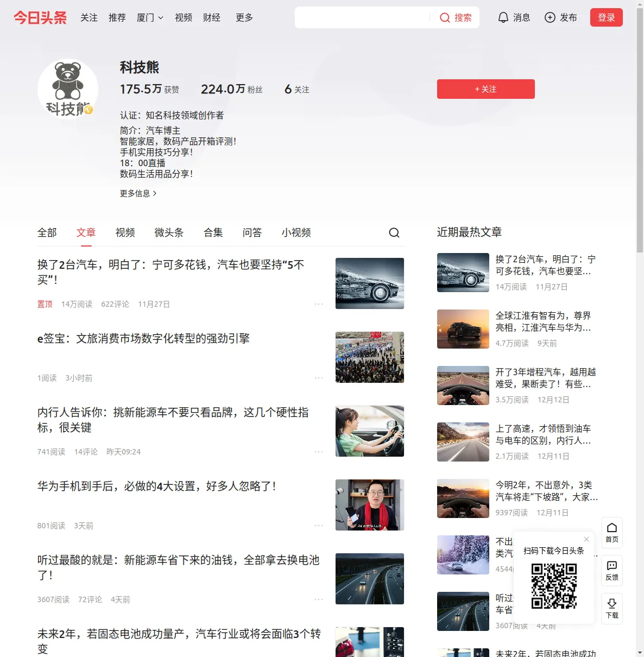Click the 发布 plus icon
This screenshot has height=657, width=644.
[x=550, y=17]
